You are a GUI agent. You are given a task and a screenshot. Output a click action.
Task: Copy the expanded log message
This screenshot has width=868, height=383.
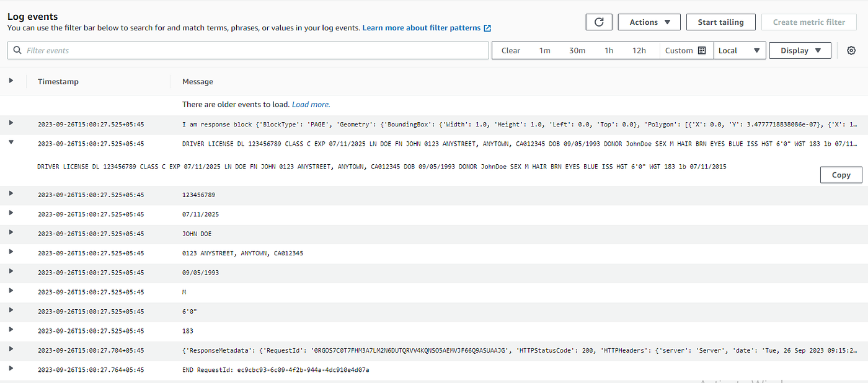[x=841, y=175]
